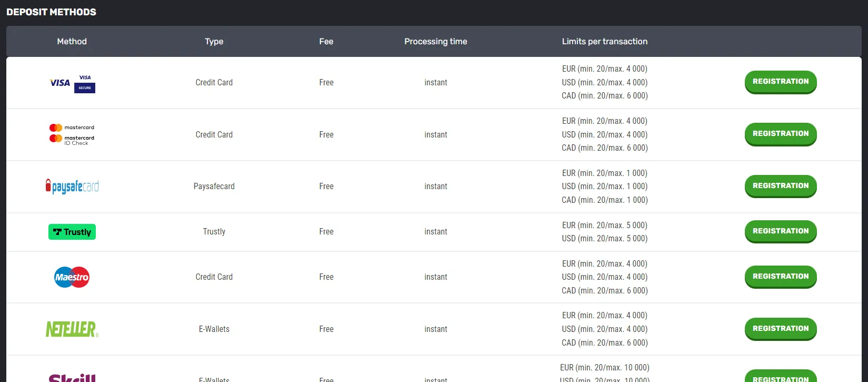
Task: Click Neteller's CAD (min. 20/max. 6 000) limit
Action: click(x=605, y=343)
